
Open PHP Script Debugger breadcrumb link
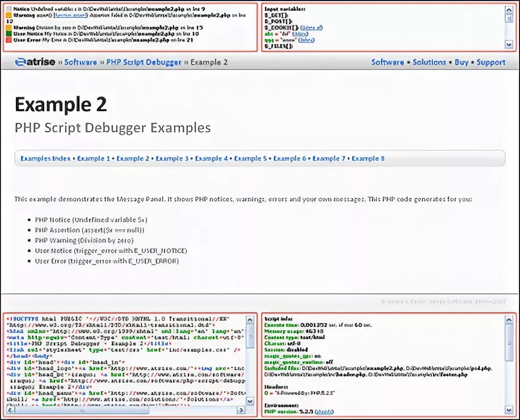(x=144, y=62)
